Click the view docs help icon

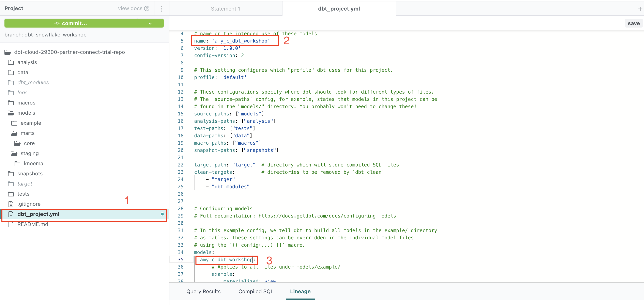click(147, 9)
